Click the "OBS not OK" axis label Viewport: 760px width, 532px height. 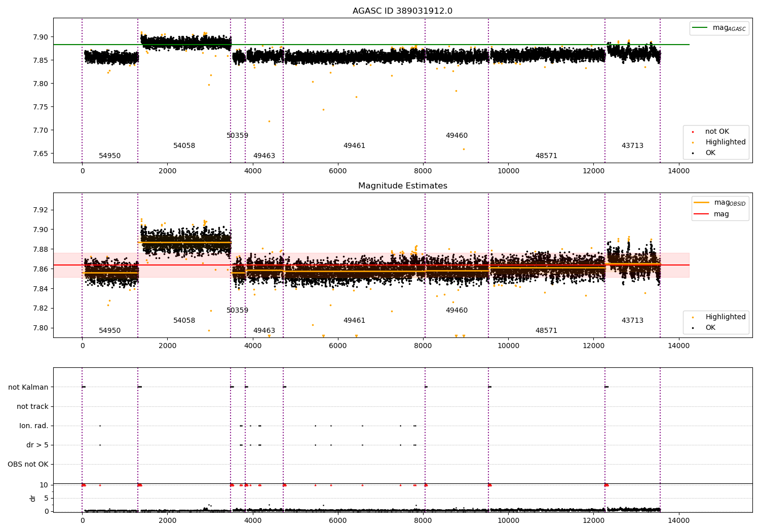pos(28,464)
